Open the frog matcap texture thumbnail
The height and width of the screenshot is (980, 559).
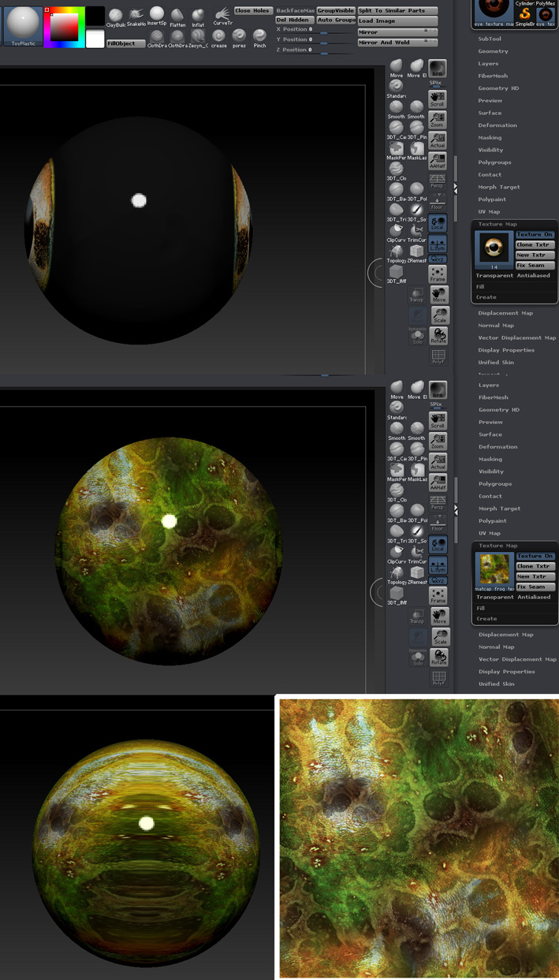point(494,570)
